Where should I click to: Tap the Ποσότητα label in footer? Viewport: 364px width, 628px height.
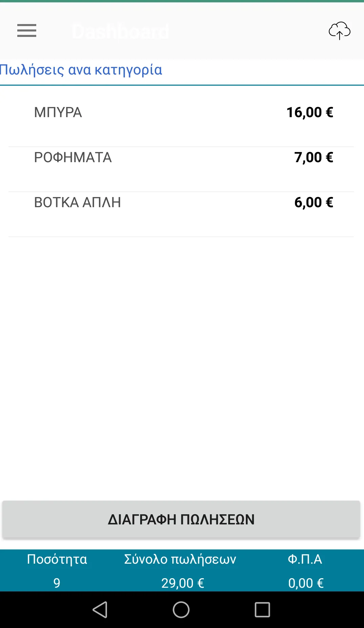[x=57, y=559]
